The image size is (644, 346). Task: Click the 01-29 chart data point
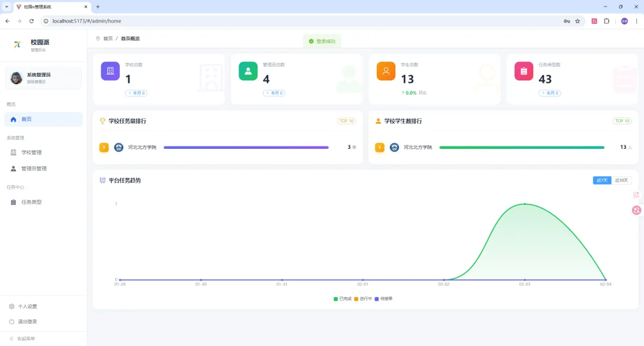pos(120,280)
